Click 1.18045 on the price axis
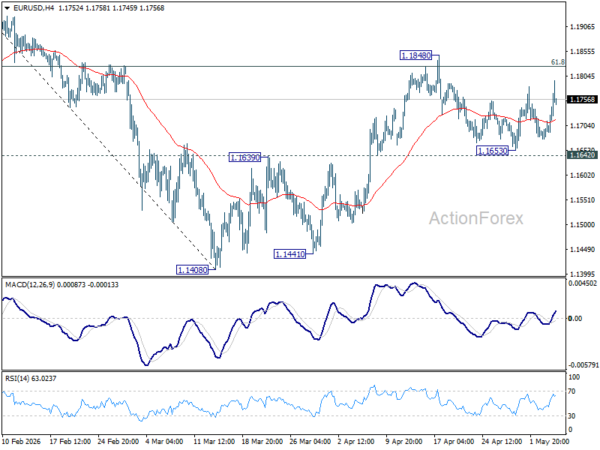The height and width of the screenshot is (450, 600). tap(582, 77)
